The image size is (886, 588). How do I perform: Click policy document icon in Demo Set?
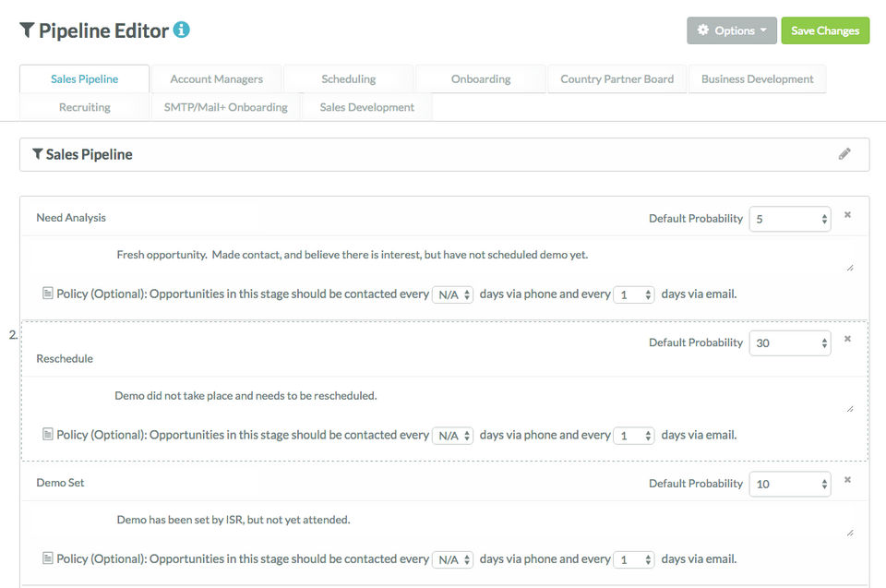tap(48, 558)
